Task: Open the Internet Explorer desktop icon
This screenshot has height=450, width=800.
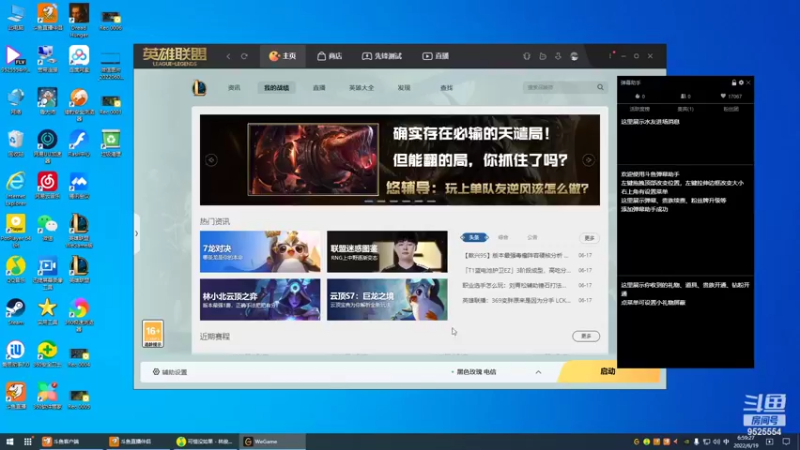Action: pos(16,188)
